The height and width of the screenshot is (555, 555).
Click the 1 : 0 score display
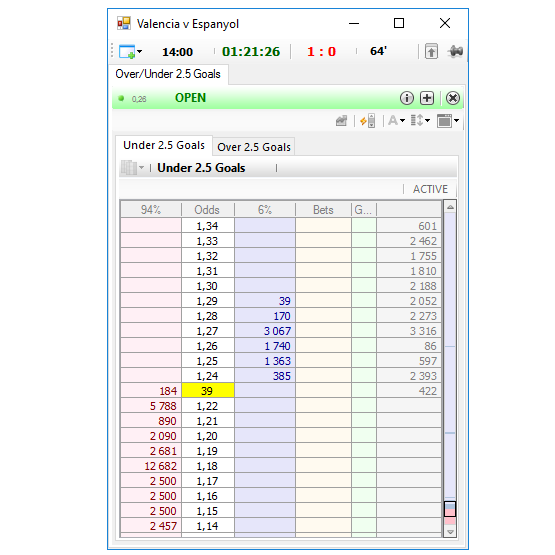pos(321,52)
